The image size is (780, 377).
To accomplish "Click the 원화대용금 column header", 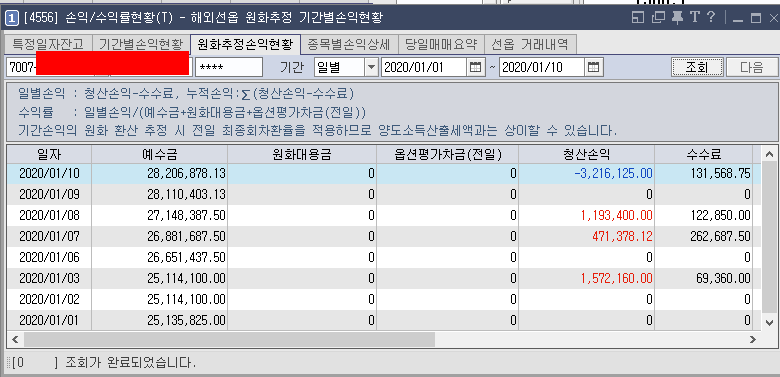I will pos(302,155).
